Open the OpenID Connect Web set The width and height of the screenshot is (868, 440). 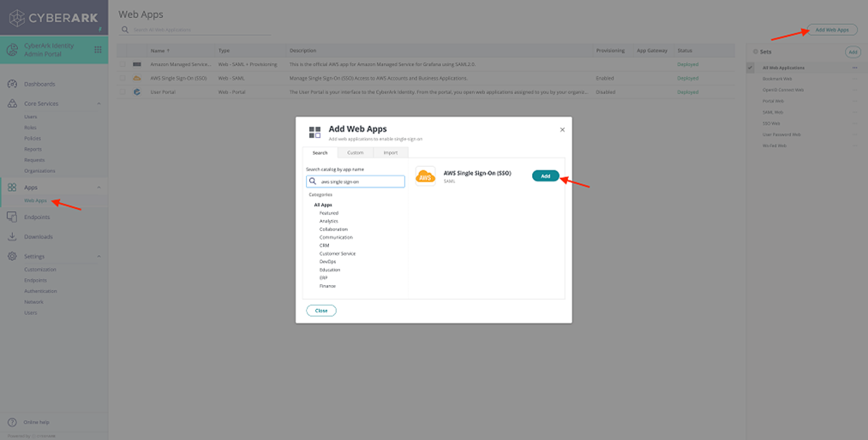pyautogui.click(x=783, y=90)
